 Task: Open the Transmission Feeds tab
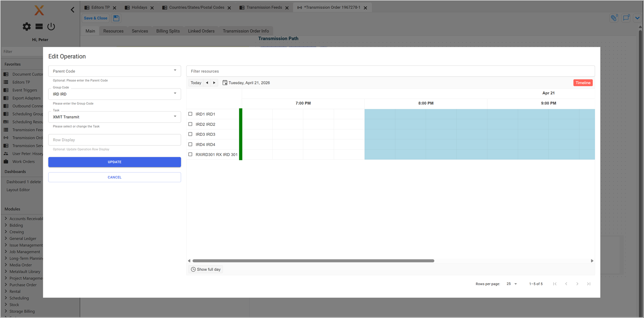click(x=264, y=8)
